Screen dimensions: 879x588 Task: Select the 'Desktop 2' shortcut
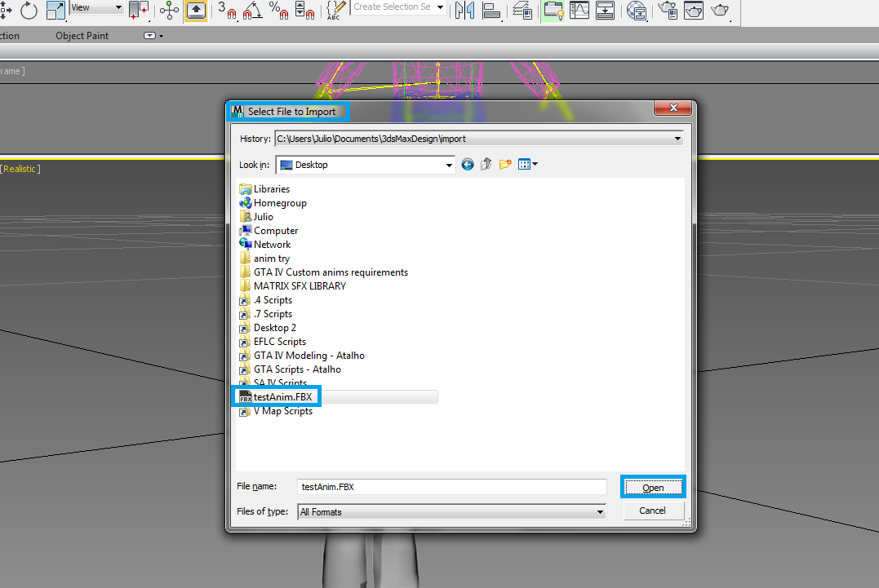268,328
